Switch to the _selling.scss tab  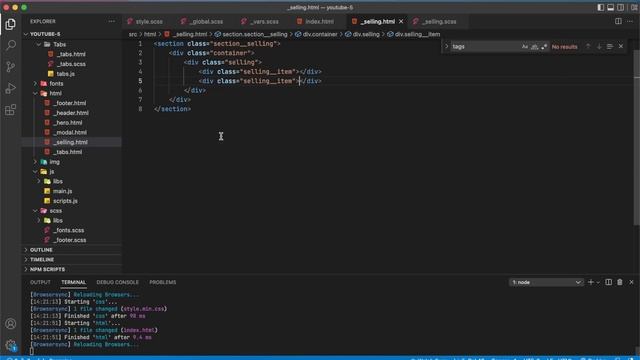[439, 21]
